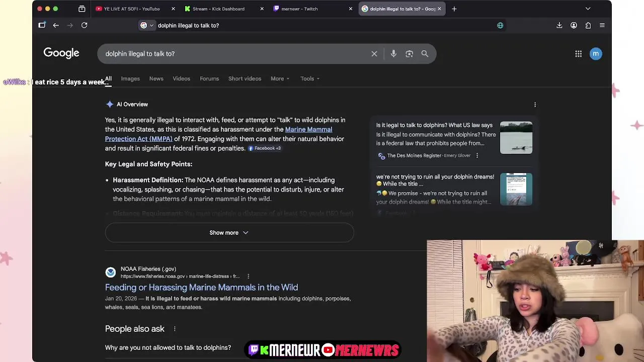
Task: Select the News search tab
Action: click(x=156, y=78)
